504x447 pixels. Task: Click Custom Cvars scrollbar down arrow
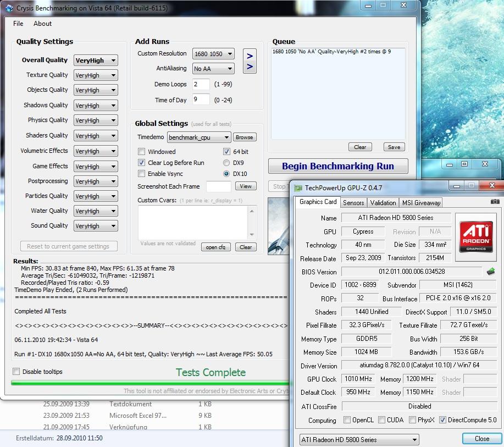(252, 235)
